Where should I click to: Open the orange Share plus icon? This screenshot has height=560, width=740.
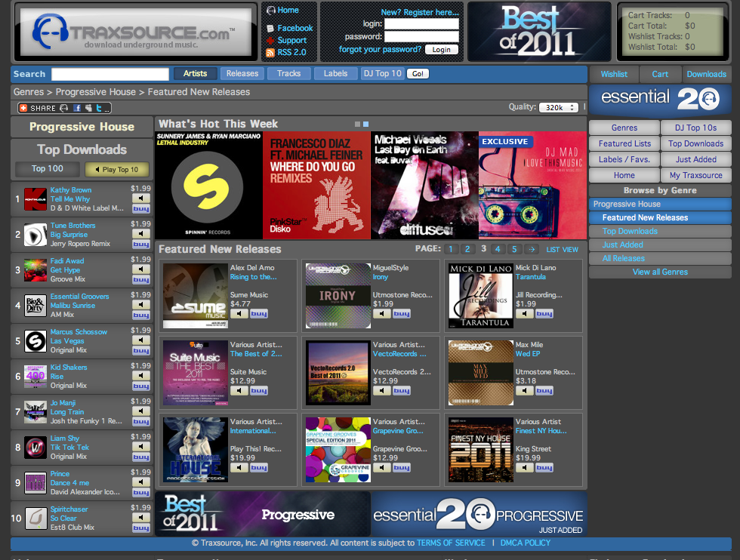(x=23, y=108)
